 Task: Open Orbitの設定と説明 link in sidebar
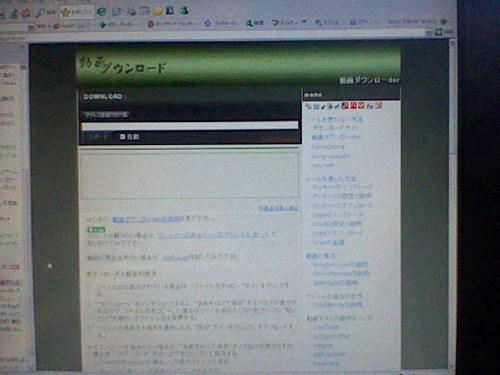[337, 223]
